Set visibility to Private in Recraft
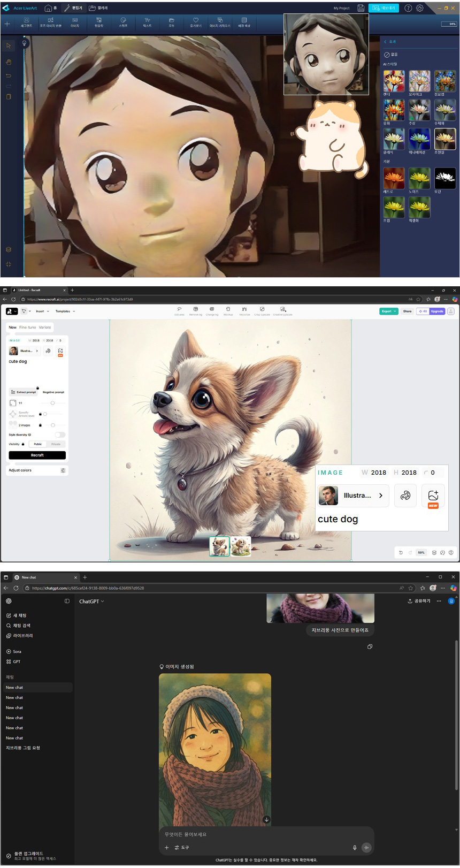The width and height of the screenshot is (460, 868). point(56,444)
